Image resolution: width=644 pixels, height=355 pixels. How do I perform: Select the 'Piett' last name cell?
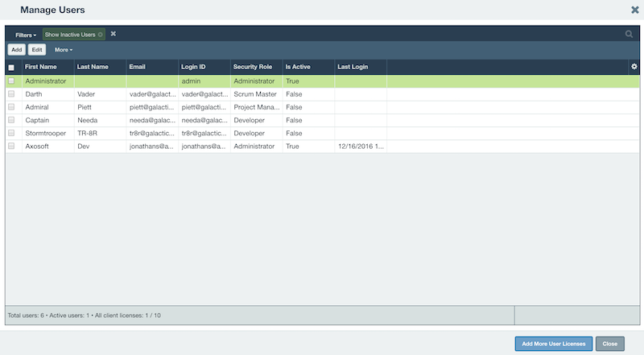[x=100, y=107]
